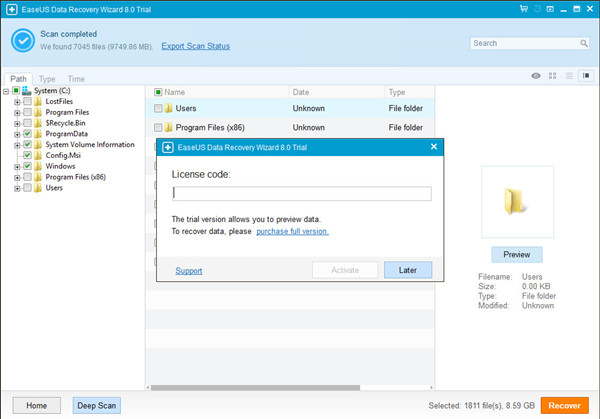Select the ProgramData tree item
Viewport: 600px width, 419px height.
(67, 134)
